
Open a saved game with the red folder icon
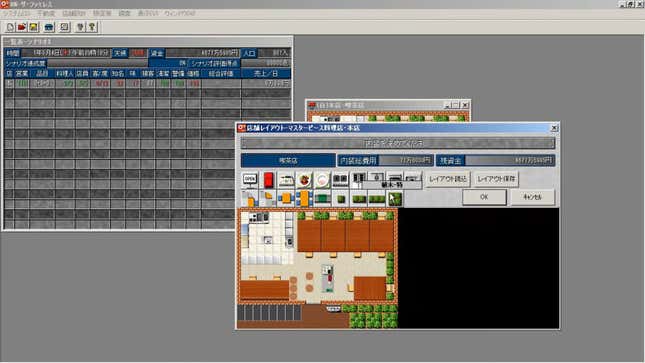click(22, 27)
